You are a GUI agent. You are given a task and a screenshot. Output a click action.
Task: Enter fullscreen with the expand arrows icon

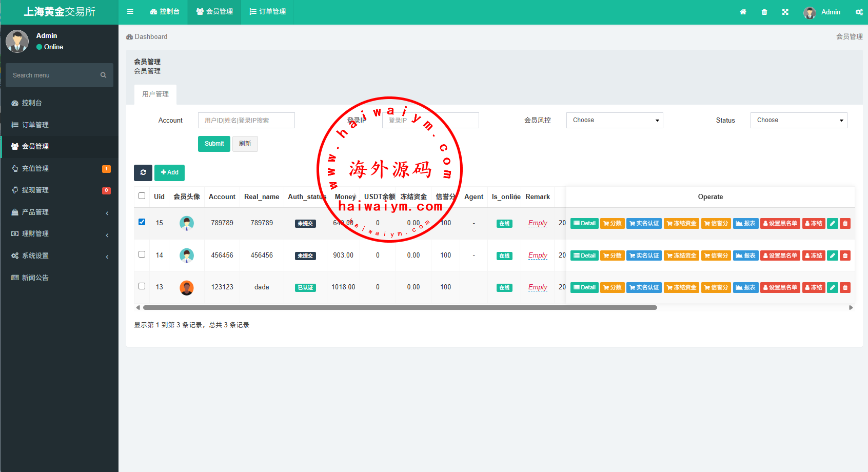tap(785, 12)
